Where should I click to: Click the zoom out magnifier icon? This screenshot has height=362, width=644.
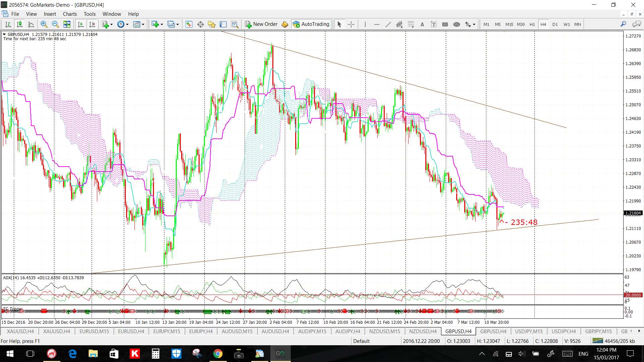coord(55,24)
